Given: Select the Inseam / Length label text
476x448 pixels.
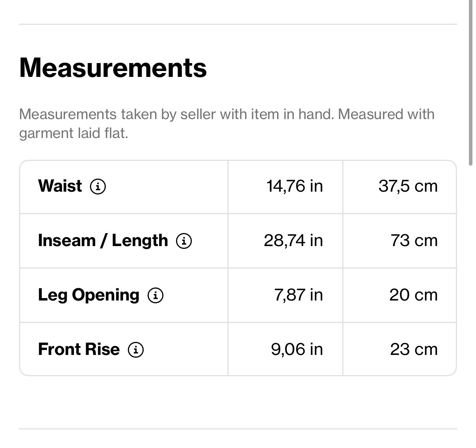Looking at the screenshot, I should (103, 241).
